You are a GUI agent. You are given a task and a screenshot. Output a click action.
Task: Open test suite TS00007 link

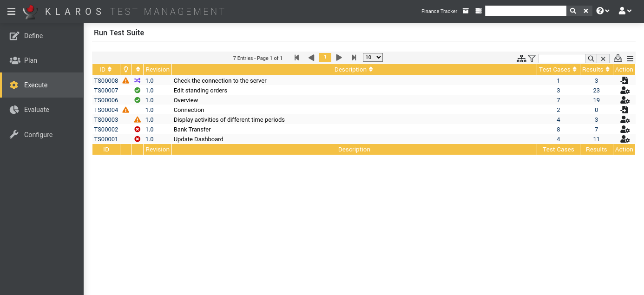coord(105,90)
